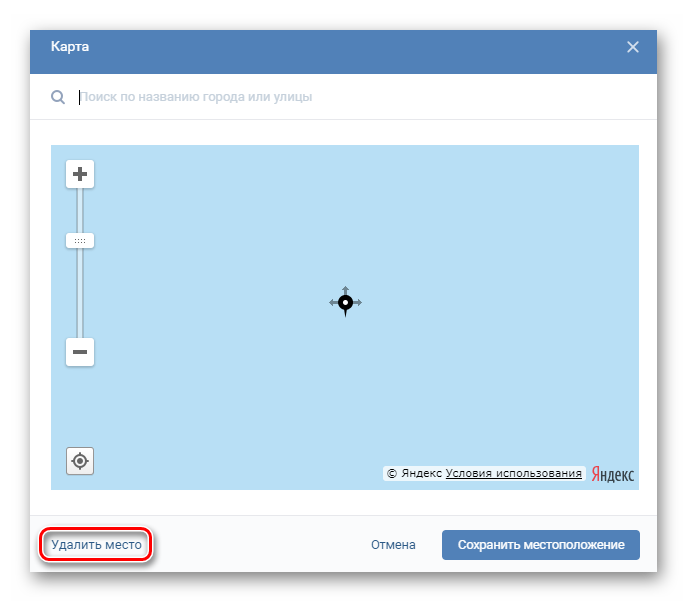
Task: Click the Яндекс logo on map
Action: [613, 474]
